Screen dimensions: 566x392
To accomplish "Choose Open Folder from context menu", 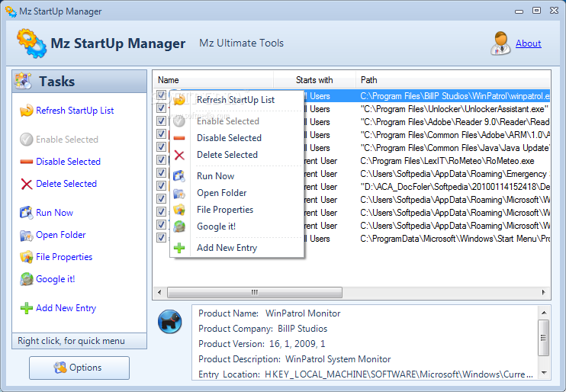I will [x=236, y=193].
